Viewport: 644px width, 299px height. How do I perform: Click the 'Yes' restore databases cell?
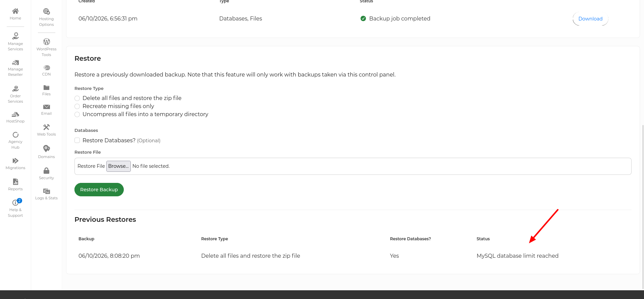click(394, 256)
